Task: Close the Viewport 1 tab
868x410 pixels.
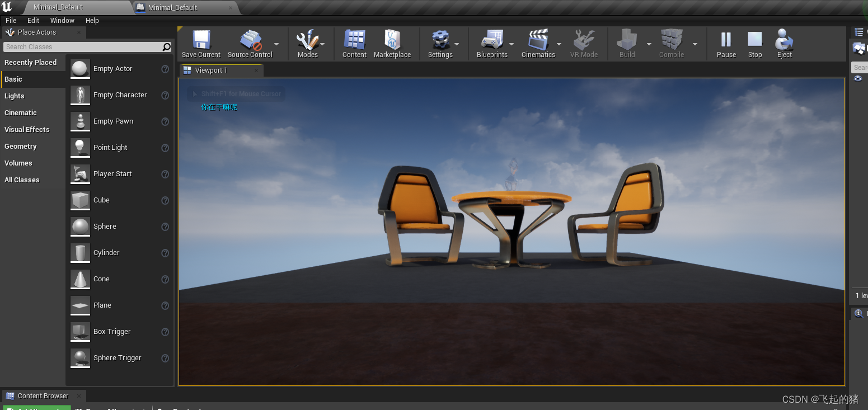Action: tap(256, 70)
